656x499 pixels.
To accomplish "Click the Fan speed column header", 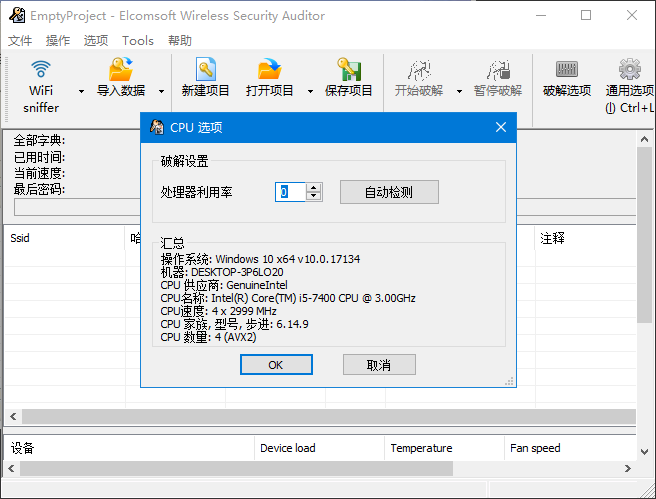I will coord(570,448).
